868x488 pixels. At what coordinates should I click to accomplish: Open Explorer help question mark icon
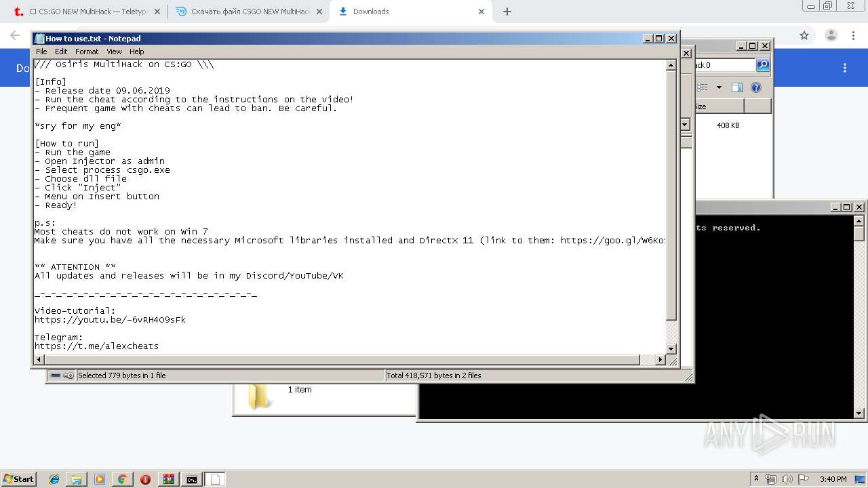point(756,87)
